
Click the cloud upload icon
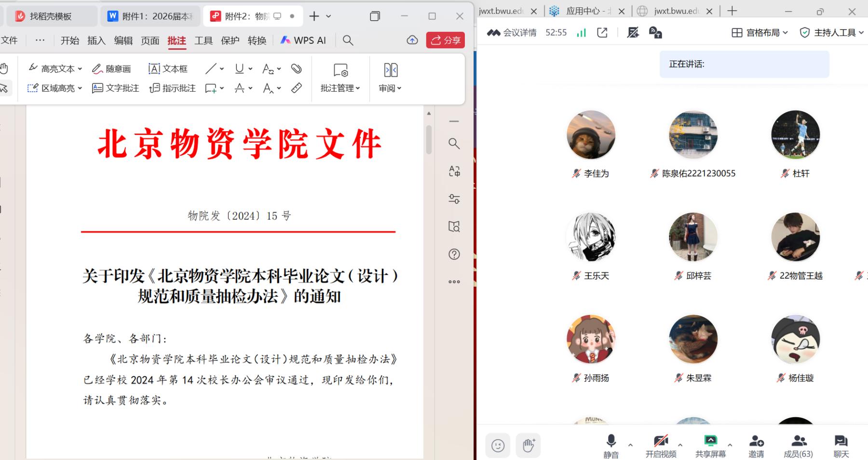(412, 41)
